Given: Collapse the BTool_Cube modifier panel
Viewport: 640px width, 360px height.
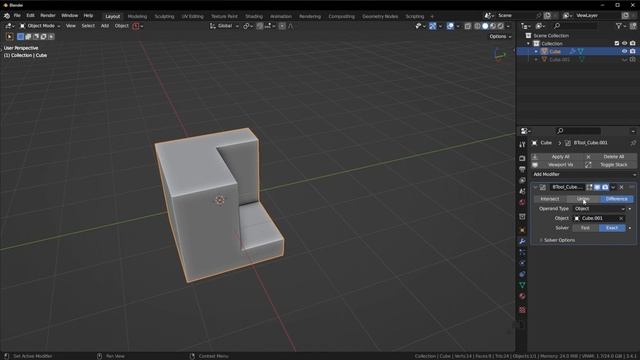Looking at the screenshot, I should point(535,187).
